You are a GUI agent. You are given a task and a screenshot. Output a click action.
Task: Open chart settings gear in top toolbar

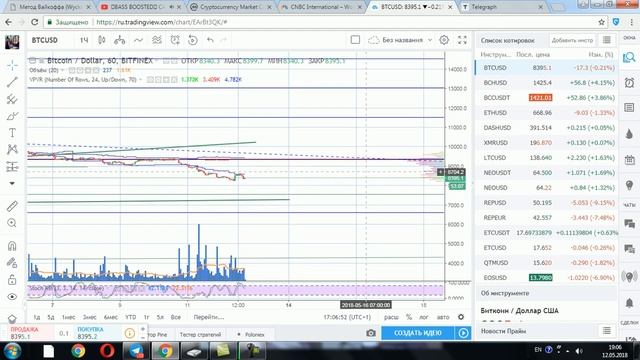pyautogui.click(x=444, y=40)
